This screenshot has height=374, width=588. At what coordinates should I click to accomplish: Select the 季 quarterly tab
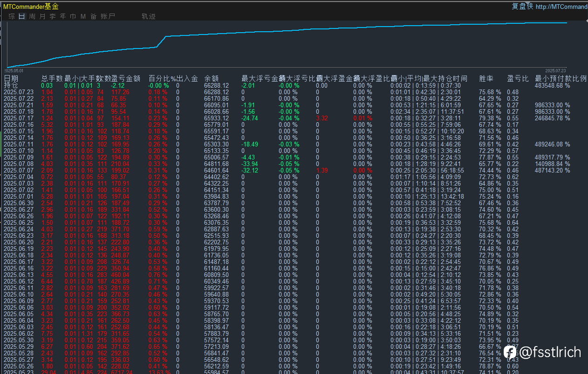[53, 16]
